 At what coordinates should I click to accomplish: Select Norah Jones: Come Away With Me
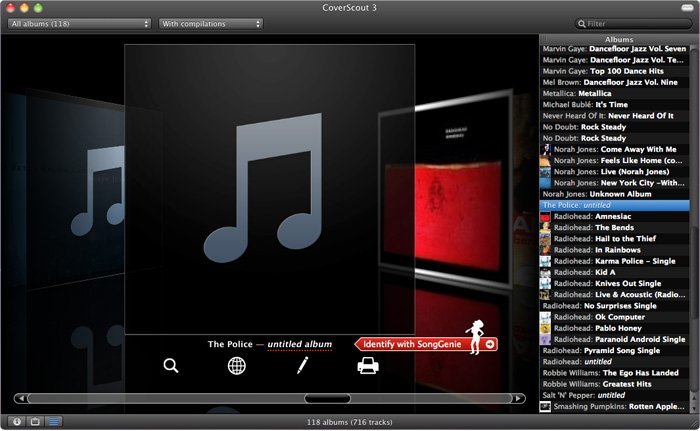tap(614, 149)
